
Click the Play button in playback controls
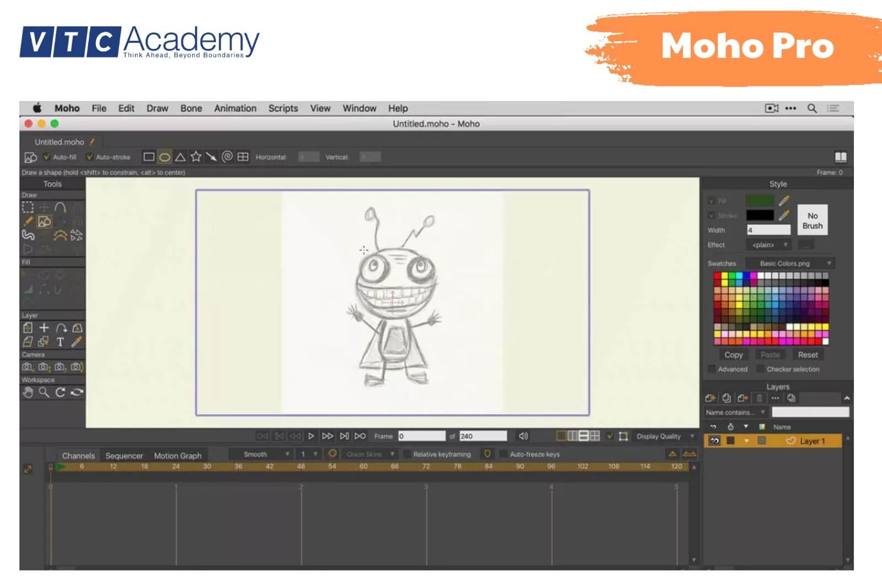(312, 436)
